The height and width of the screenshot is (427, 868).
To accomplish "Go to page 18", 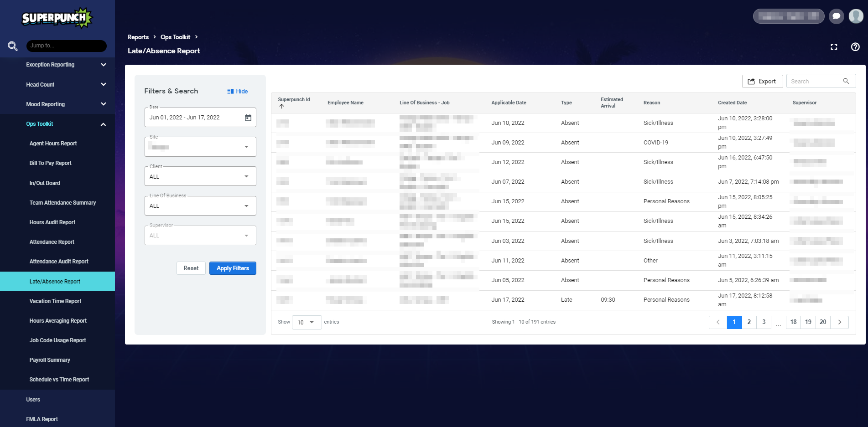I will coord(793,322).
